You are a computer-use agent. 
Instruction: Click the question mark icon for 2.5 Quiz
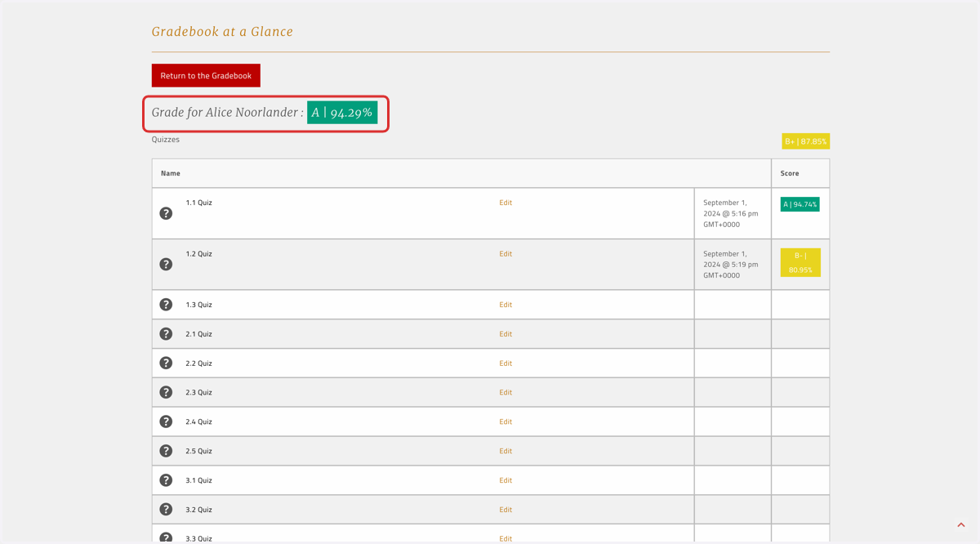pos(166,451)
